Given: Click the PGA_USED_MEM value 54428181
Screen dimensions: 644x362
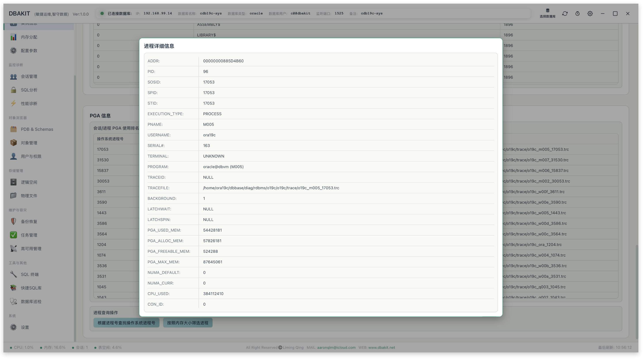Looking at the screenshot, I should point(212,230).
